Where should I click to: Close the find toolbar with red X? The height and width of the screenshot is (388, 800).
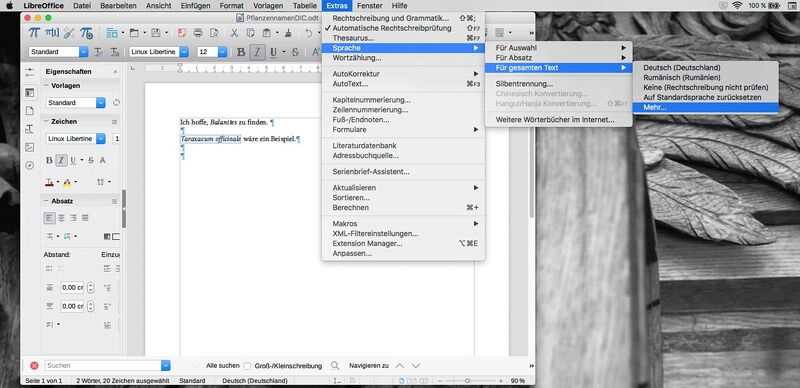point(34,366)
